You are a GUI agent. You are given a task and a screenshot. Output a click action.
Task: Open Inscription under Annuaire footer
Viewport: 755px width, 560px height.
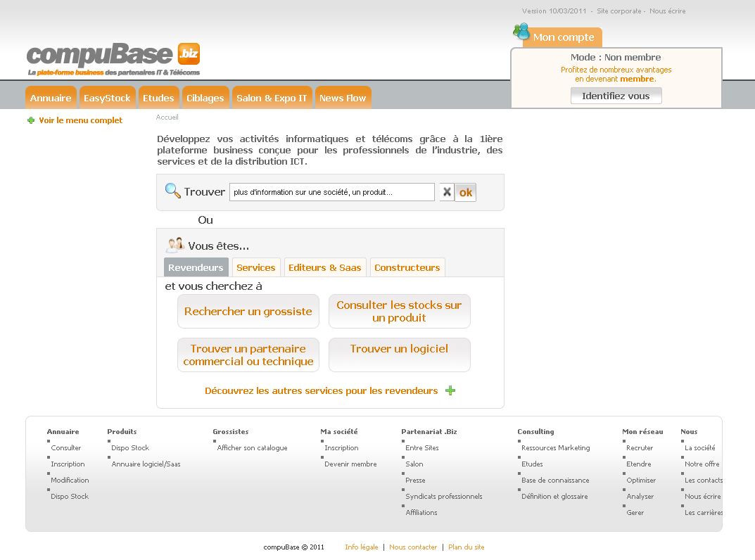click(68, 464)
